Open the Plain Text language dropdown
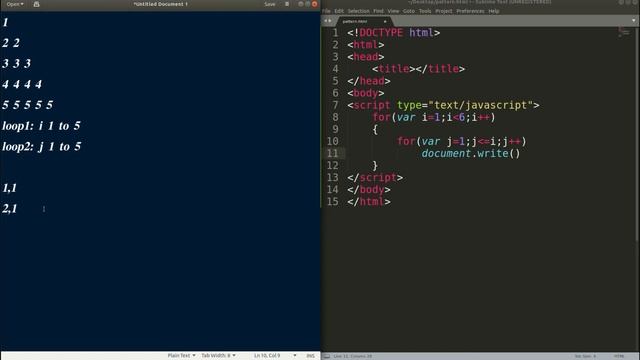Viewport: 640px width, 360px height. point(181,356)
